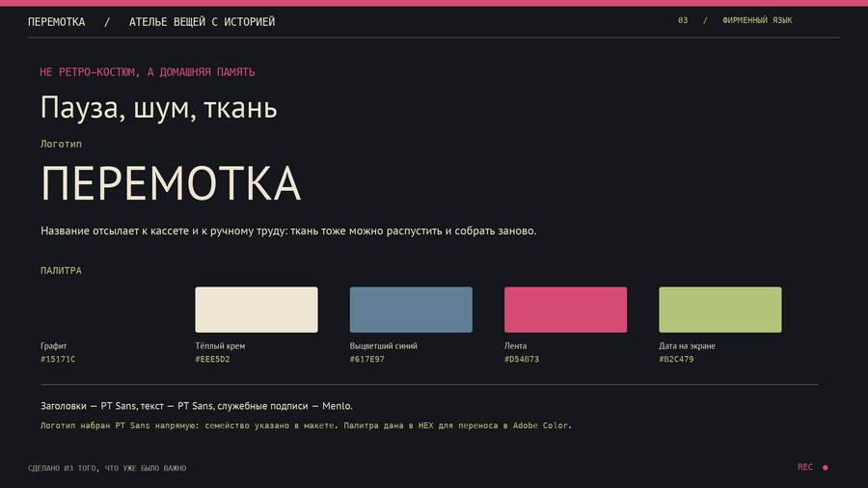Click header text АТЕЛЬЕ ВЕЩЕЙ С ИСТОРИЕЙ
868x488 pixels.
[203, 22]
